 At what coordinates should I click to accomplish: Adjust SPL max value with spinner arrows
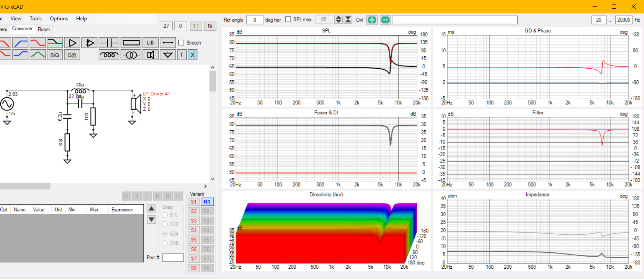pos(338,20)
